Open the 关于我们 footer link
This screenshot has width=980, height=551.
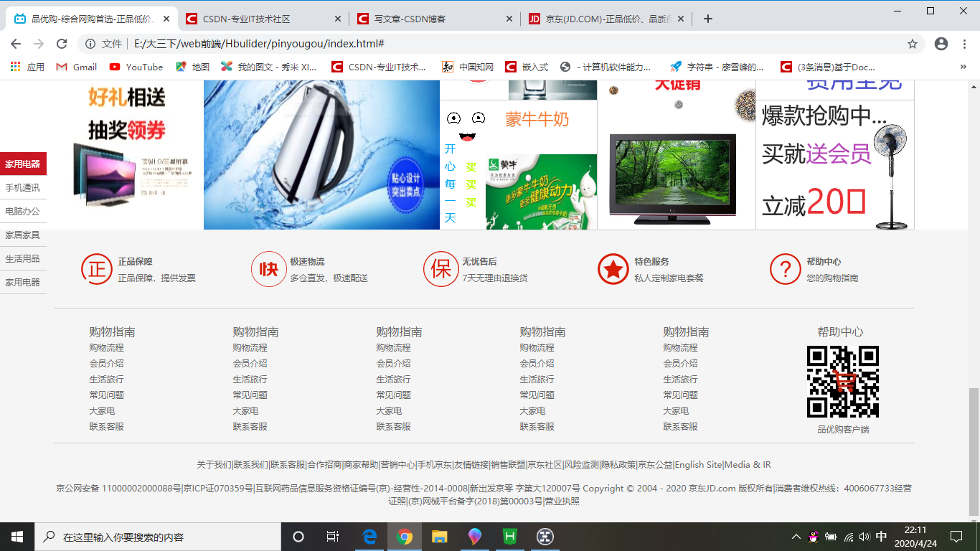point(213,464)
